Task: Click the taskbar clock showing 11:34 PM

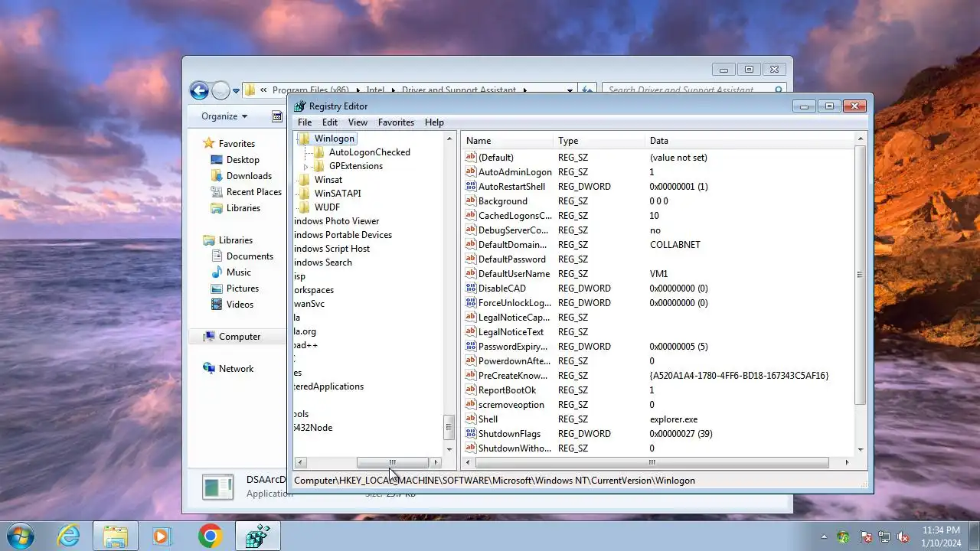Action: click(941, 536)
